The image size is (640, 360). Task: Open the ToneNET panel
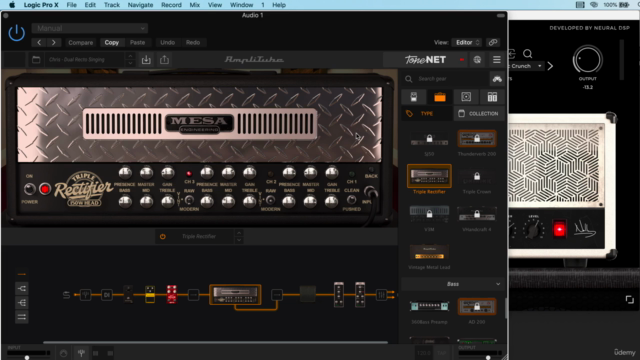click(425, 60)
